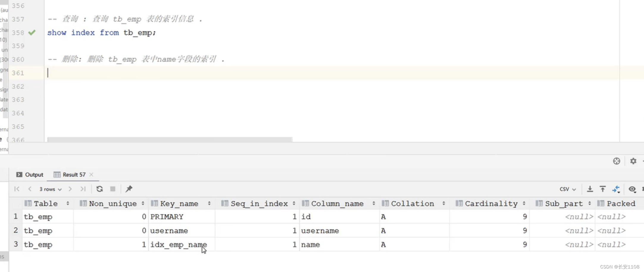The height and width of the screenshot is (272, 644).
Task: Open the tool window settings gear
Action: pyautogui.click(x=633, y=161)
